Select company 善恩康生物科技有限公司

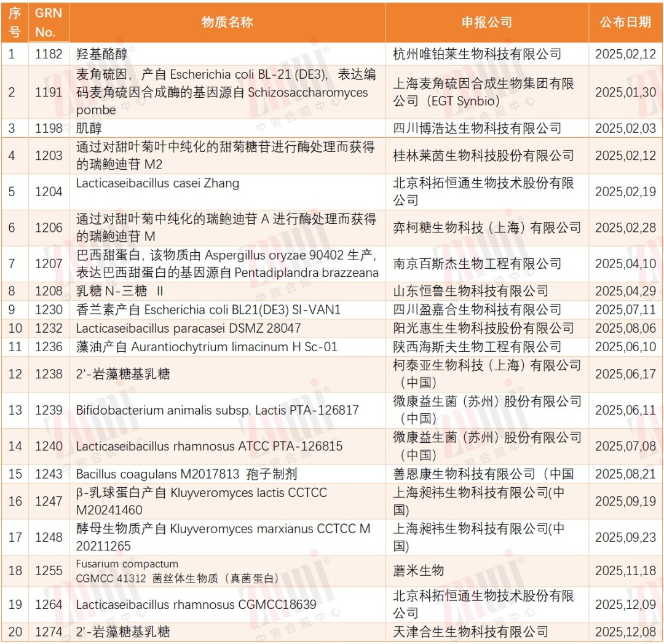[483, 474]
